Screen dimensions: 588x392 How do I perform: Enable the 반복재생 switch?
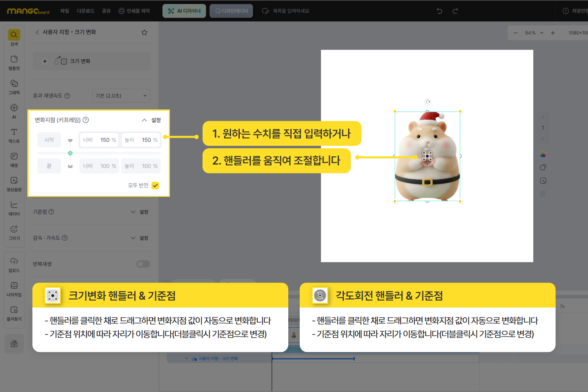click(143, 264)
